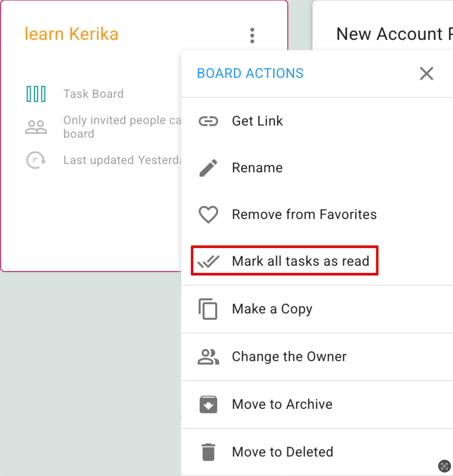Screen dimensions: 453x476
Task: Click the Get Link chain icon
Action: pyautogui.click(x=209, y=121)
